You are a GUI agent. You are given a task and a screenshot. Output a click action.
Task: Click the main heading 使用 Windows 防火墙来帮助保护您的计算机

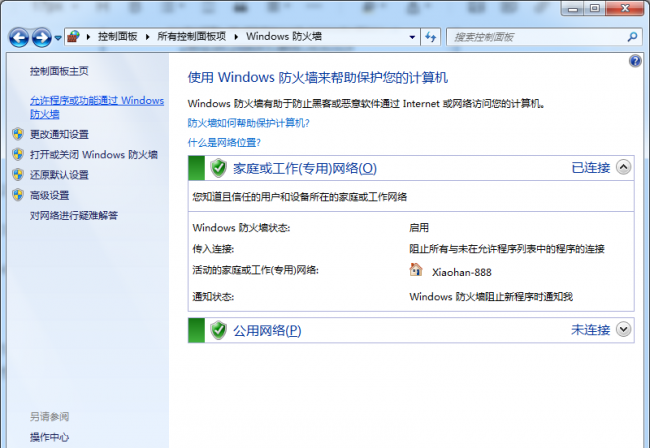tap(318, 77)
